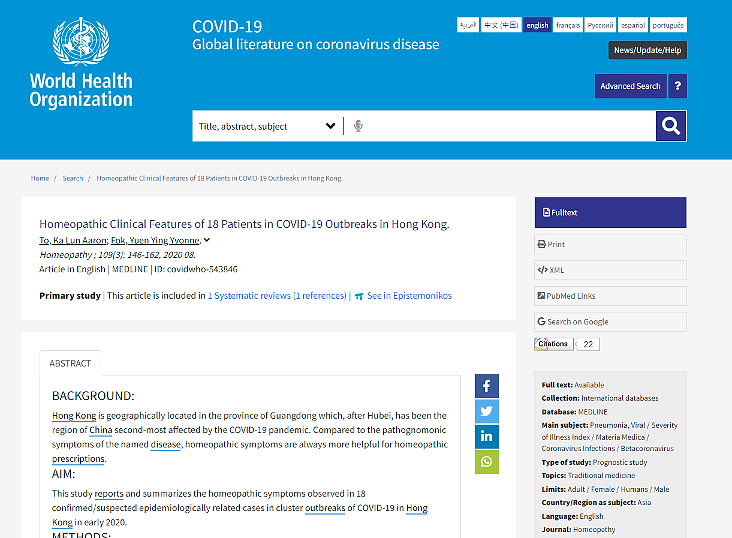Open the Title, abstract, subject dropdown
Screen dimensions: 732x538
coord(267,126)
